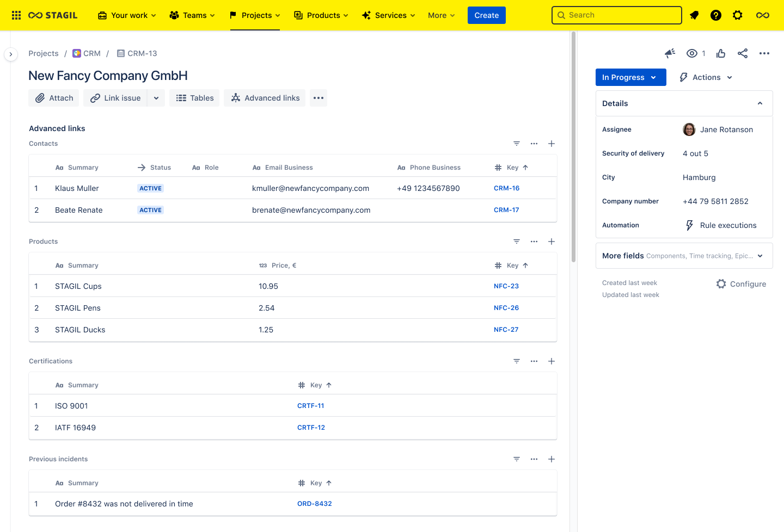The height and width of the screenshot is (532, 784).
Task: Open the notifications icon in the header
Action: point(694,15)
